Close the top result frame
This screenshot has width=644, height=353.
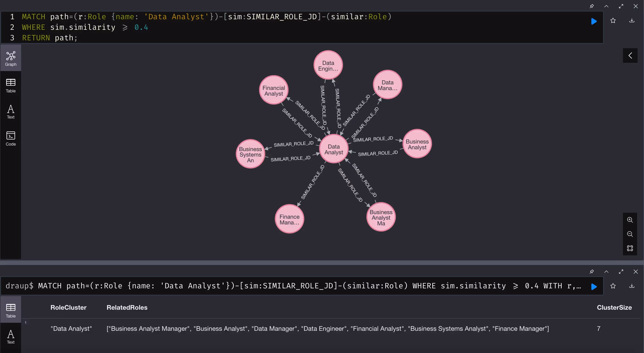[636, 6]
